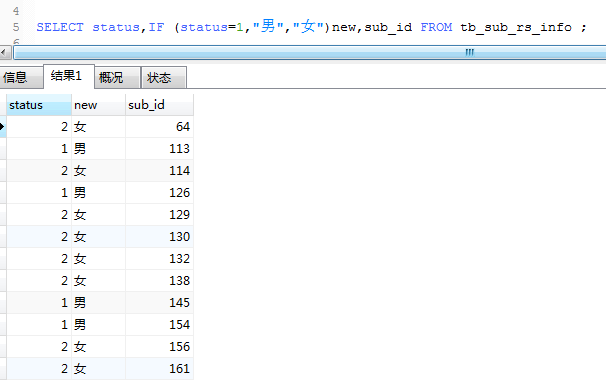Select the cell with sub_id 64
Viewport: 606px width, 381px height.
(159, 127)
